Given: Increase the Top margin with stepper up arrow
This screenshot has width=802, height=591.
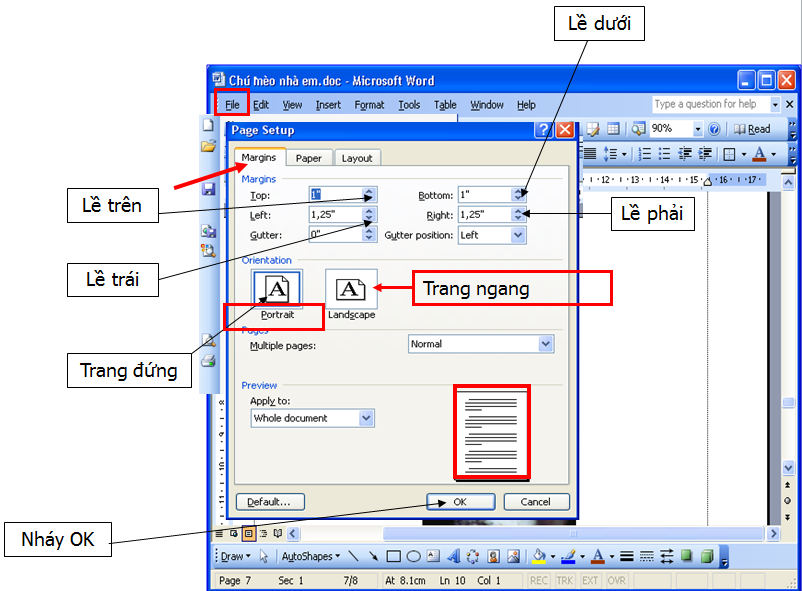Looking at the screenshot, I should tap(369, 191).
